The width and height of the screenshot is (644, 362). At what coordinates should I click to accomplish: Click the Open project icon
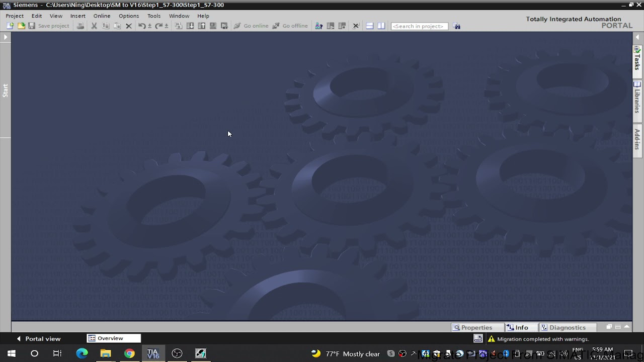tap(21, 26)
